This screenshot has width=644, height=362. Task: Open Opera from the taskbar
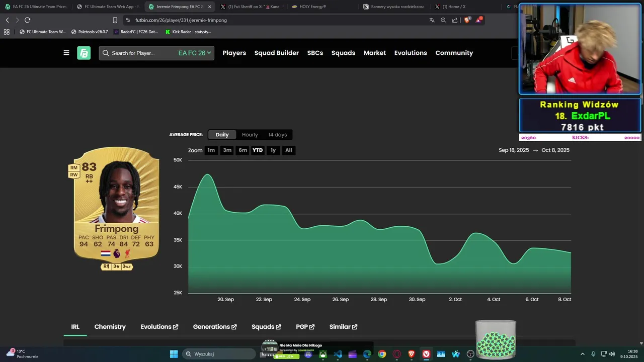pyautogui.click(x=397, y=354)
